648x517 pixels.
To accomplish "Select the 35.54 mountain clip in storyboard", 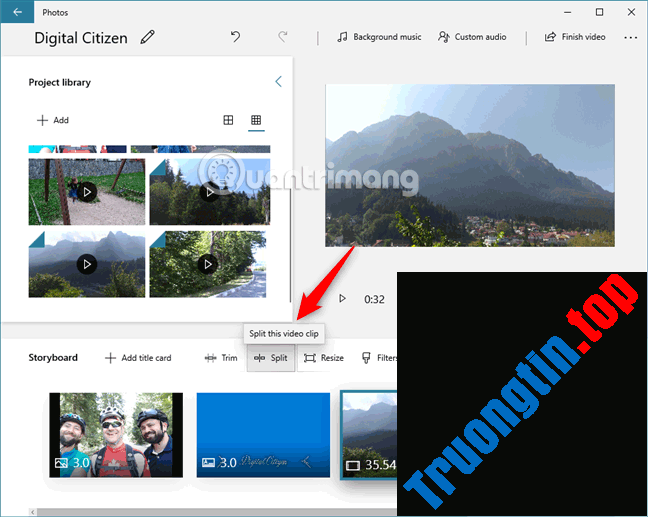I will point(369,435).
